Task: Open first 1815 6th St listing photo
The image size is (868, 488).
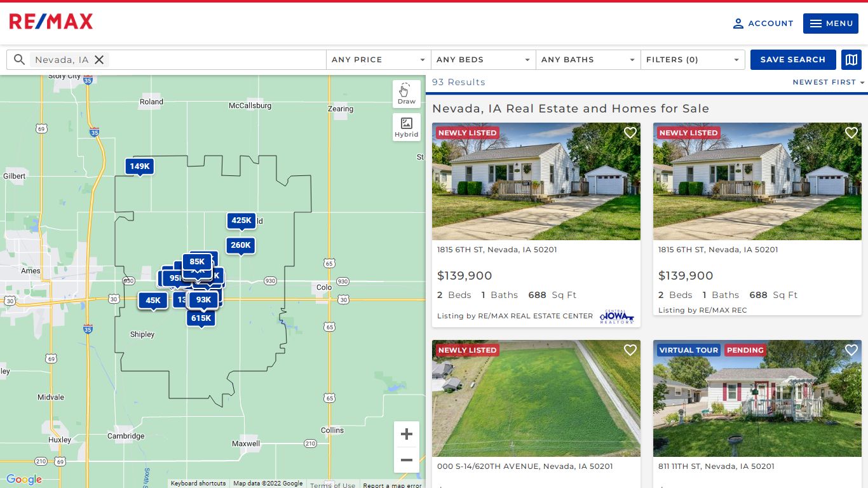Action: (536, 182)
